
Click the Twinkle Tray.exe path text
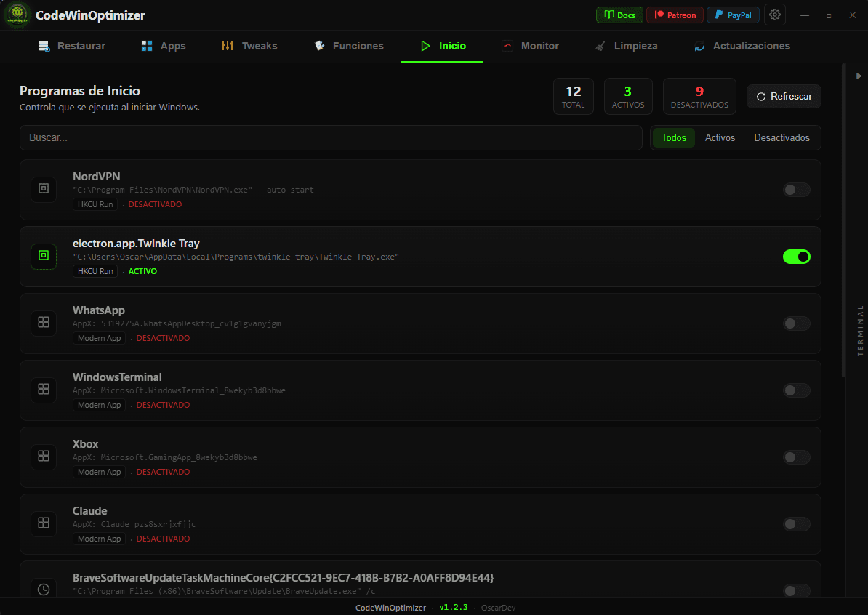(x=236, y=257)
